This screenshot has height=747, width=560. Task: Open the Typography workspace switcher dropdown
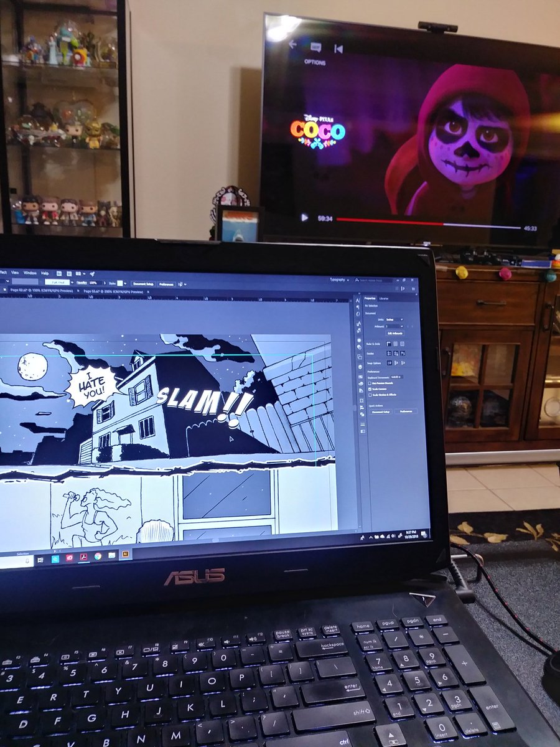[x=340, y=280]
